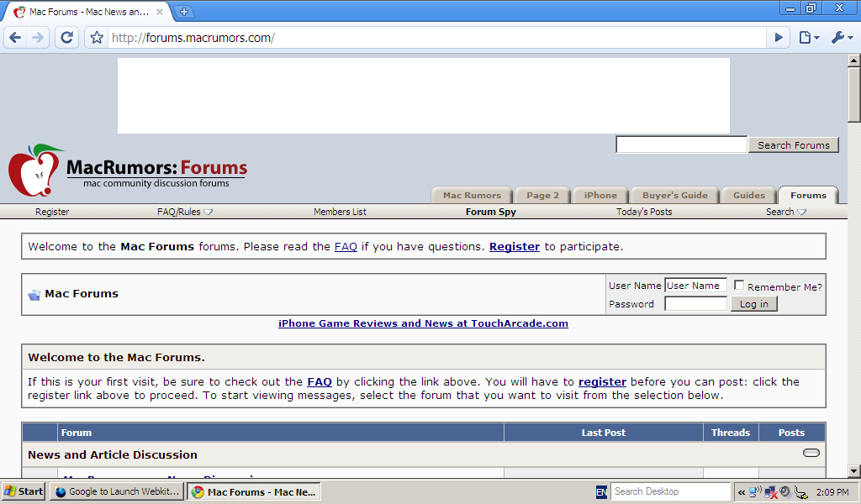The width and height of the screenshot is (861, 504).
Task: Click the Threads column header
Action: 731,433
